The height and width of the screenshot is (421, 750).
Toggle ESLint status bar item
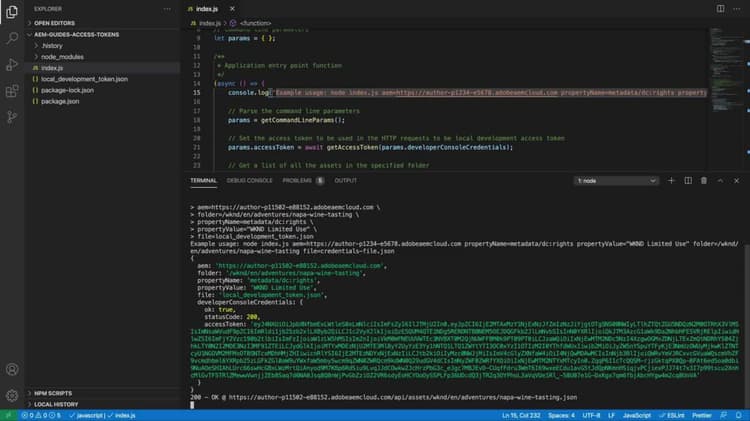tap(672, 415)
